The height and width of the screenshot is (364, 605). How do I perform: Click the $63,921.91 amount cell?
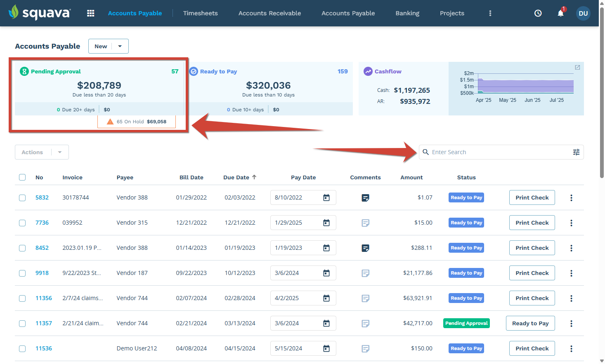tap(418, 298)
